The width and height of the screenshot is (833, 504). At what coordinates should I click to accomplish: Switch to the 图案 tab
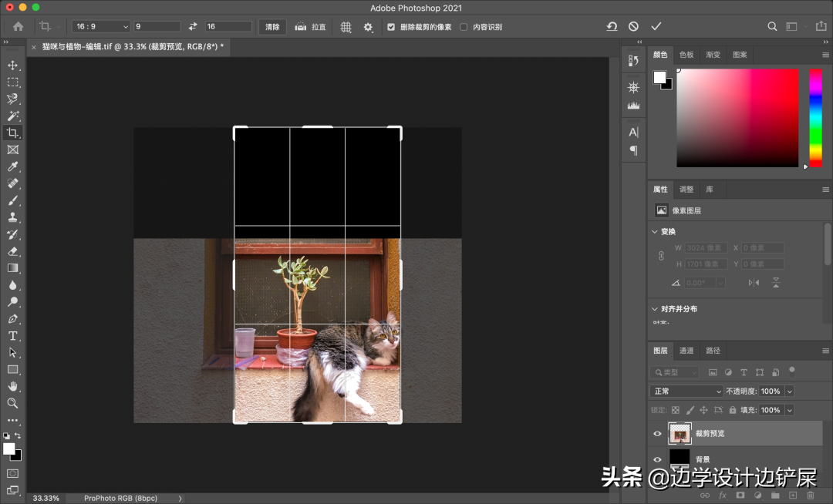(x=740, y=55)
